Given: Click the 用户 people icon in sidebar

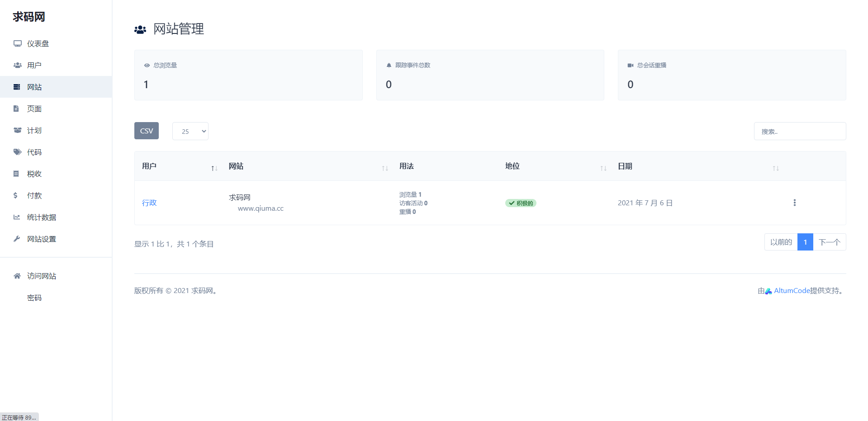Looking at the screenshot, I should [x=18, y=65].
